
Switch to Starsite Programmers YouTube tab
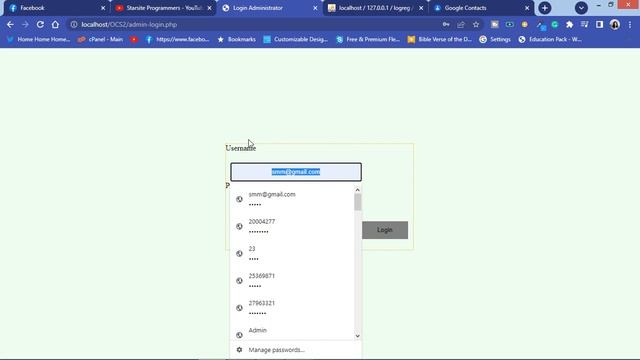pyautogui.click(x=163, y=8)
